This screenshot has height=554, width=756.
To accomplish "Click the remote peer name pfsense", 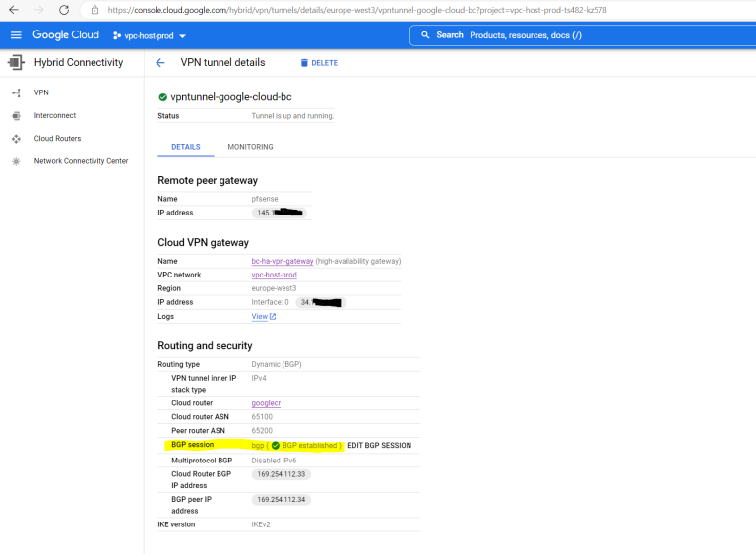I will [265, 199].
